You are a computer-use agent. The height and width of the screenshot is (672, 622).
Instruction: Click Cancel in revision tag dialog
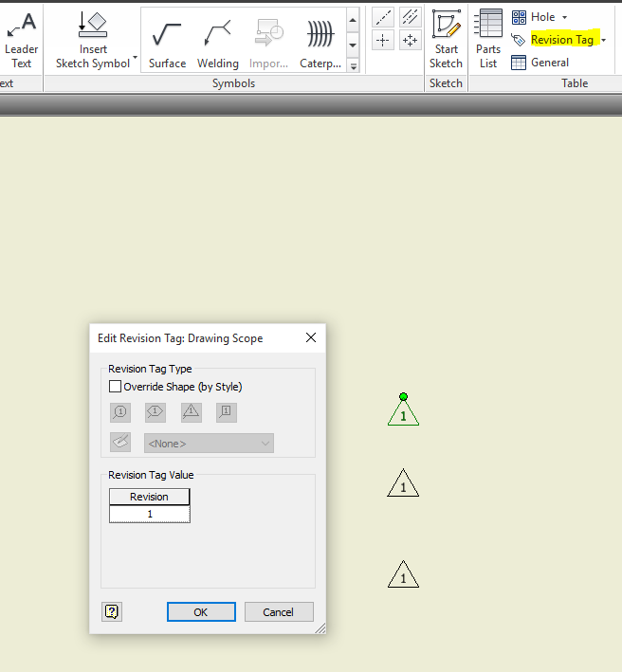[279, 612]
